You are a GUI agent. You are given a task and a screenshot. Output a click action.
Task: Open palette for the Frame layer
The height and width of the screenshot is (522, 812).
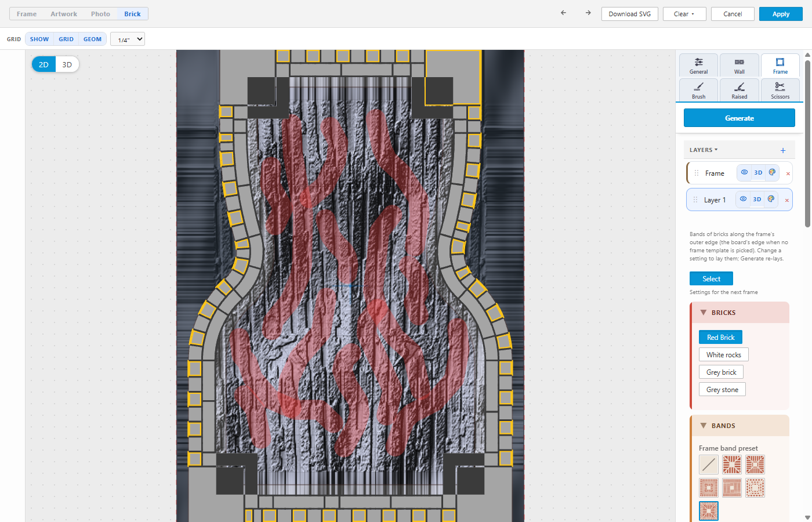click(x=772, y=172)
